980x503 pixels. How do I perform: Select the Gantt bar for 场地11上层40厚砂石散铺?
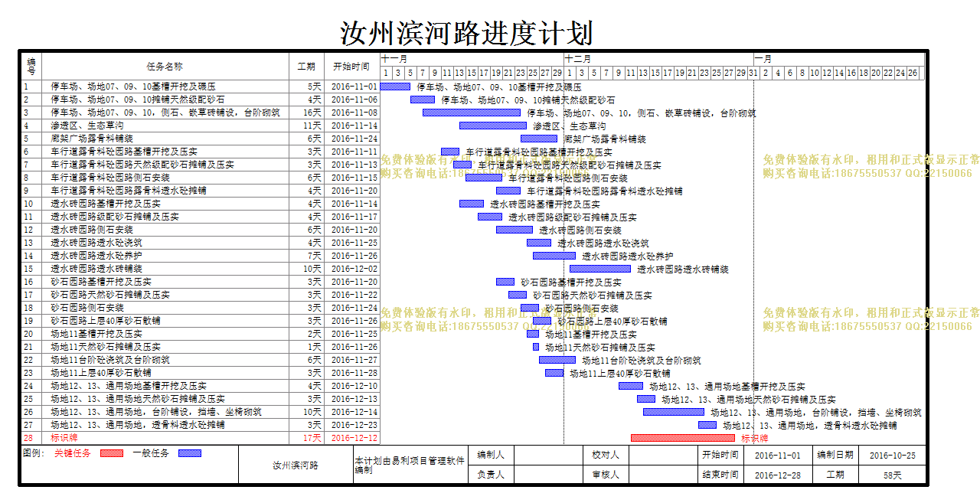[x=554, y=373]
